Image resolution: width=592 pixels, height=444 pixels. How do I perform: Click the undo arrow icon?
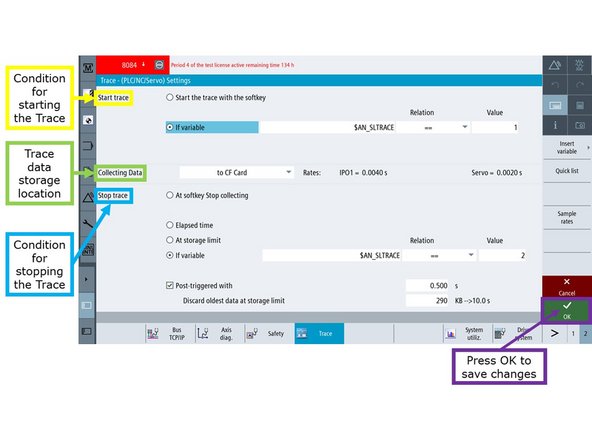[x=555, y=85]
